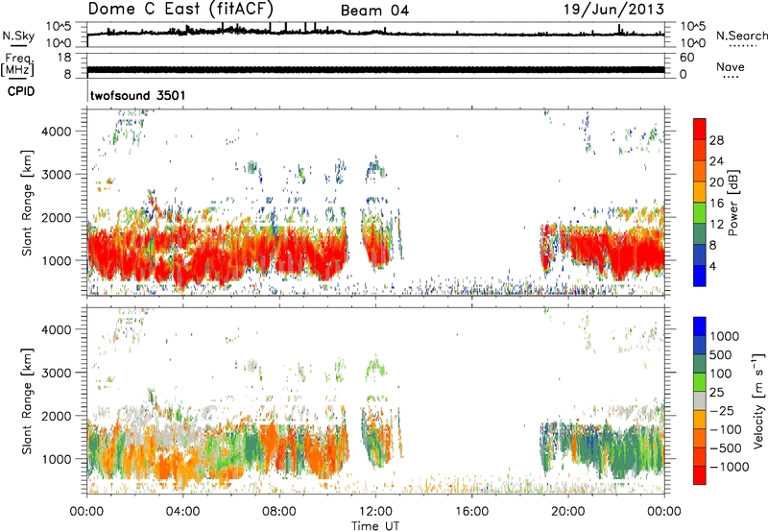The height and width of the screenshot is (532, 768).
Task: Click the "04:00" time tick label
Action: [182, 512]
